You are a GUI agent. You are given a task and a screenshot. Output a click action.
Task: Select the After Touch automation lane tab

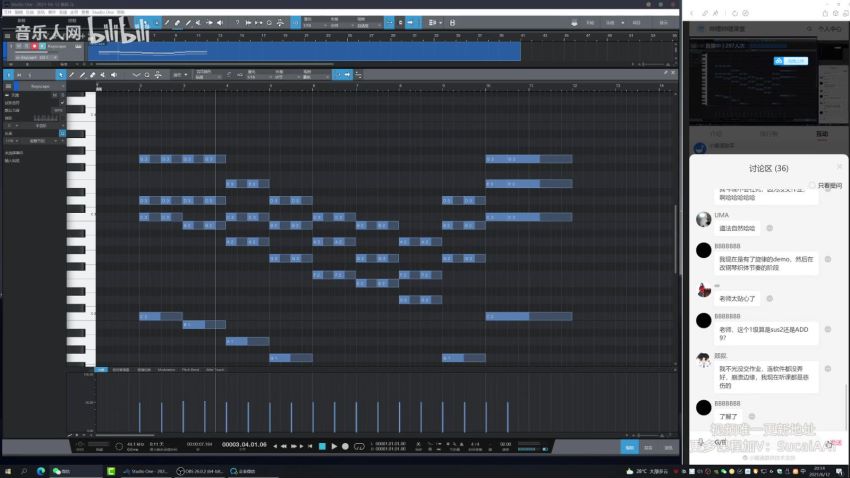[215, 370]
